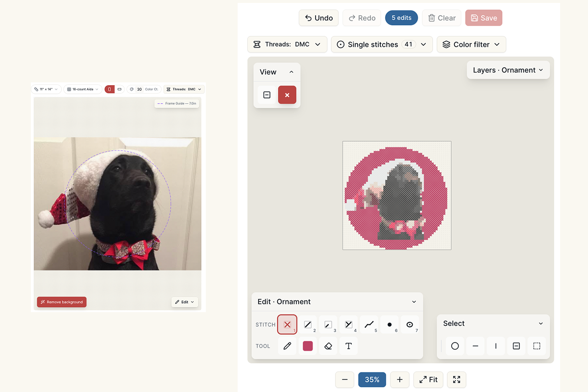
Task: Open the 16-count Aida fabric dropdown
Action: pos(83,89)
